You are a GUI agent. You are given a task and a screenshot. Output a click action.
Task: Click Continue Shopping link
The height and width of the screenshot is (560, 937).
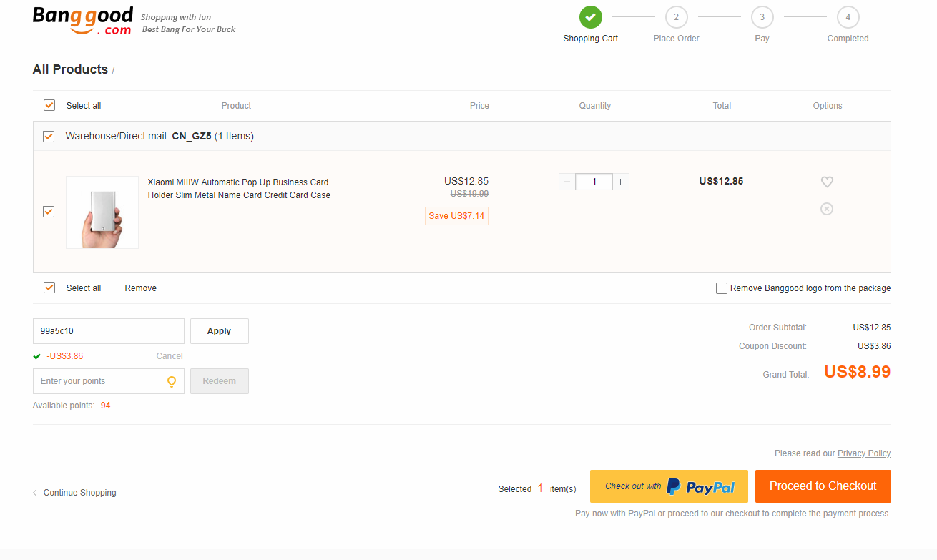click(74, 493)
